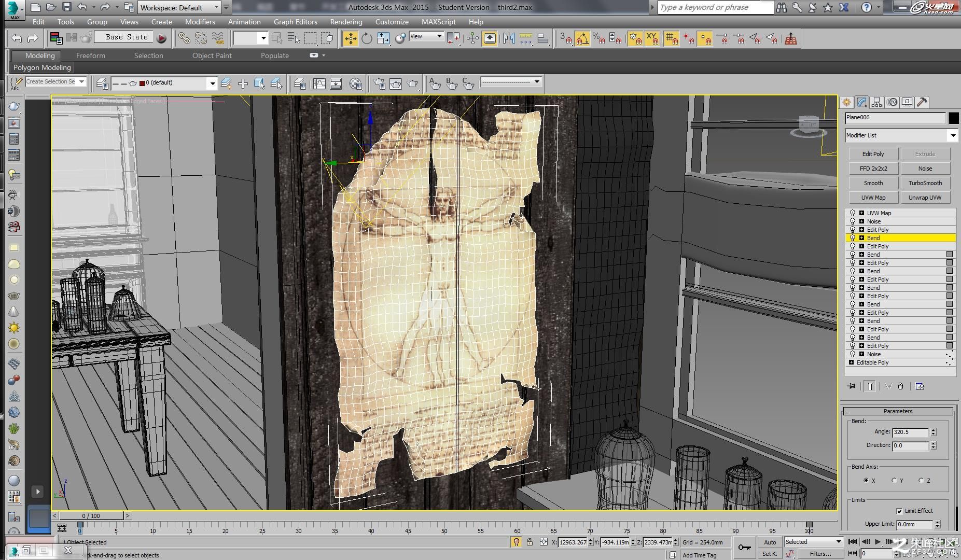Click the Filters button
The image size is (961, 560).
click(820, 554)
